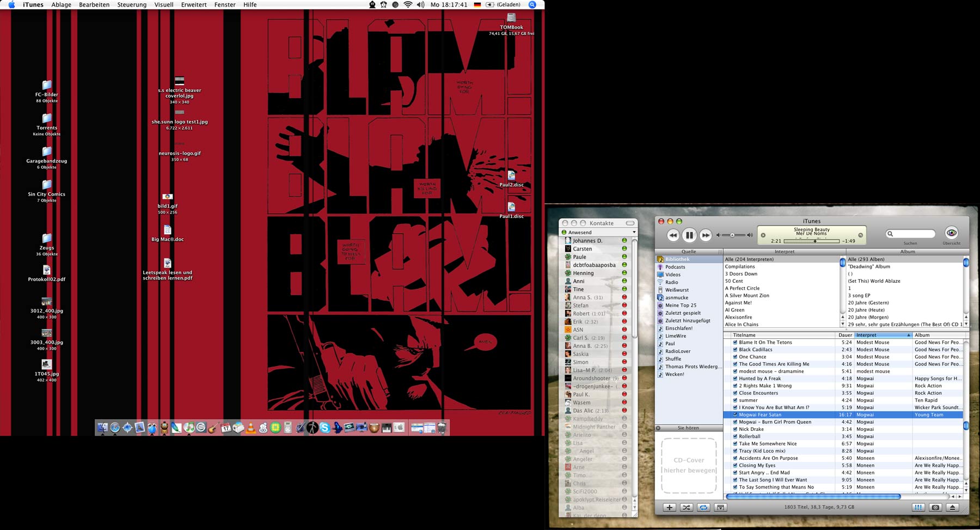Open GarageBand guitar icon in Dock

coord(213,428)
